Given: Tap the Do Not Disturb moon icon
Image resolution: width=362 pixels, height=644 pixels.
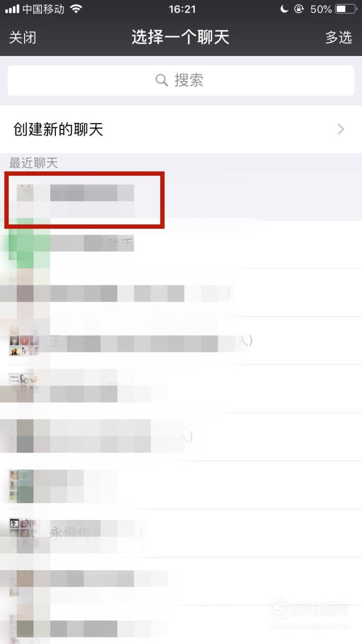Looking at the screenshot, I should coord(285,9).
